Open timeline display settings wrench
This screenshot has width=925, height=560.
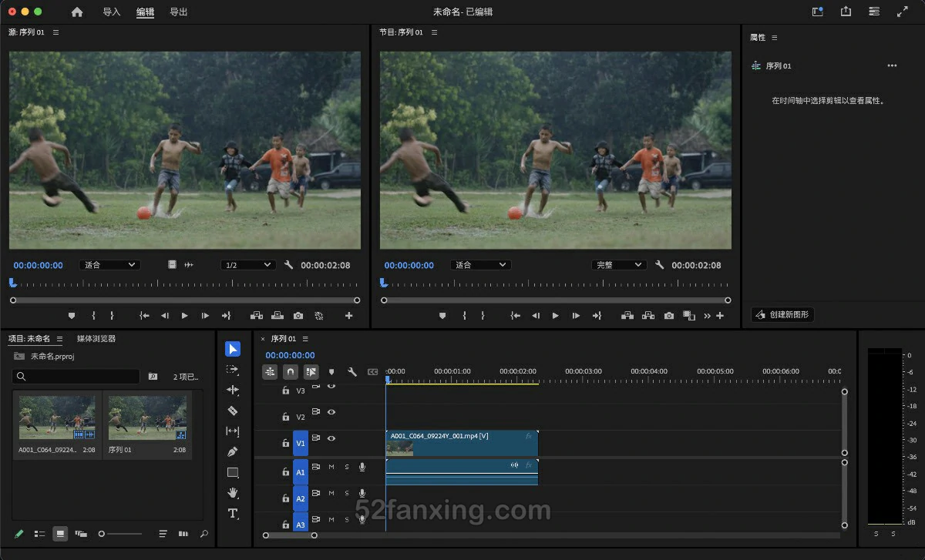352,372
